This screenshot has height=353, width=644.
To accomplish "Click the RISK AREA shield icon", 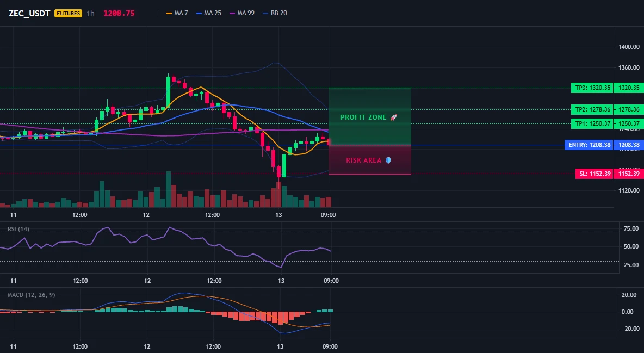I will 388,160.
